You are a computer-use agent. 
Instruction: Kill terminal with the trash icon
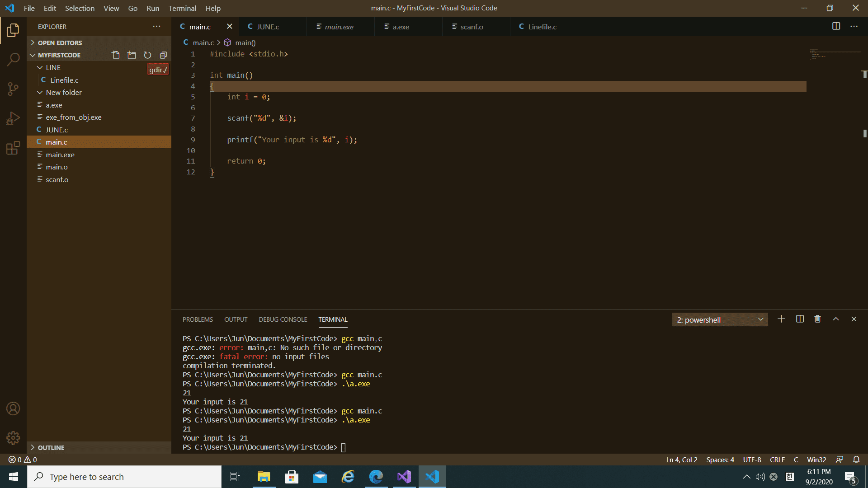click(x=817, y=319)
